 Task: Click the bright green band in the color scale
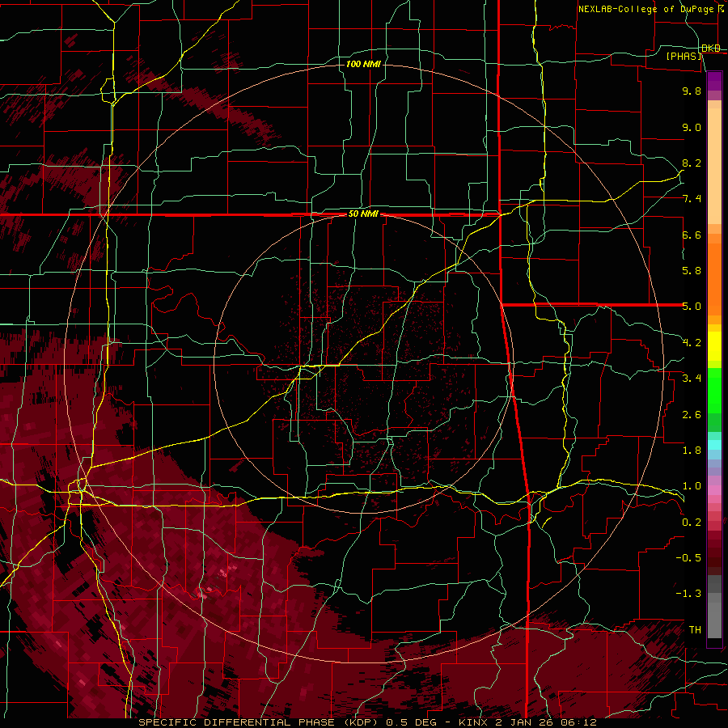(x=714, y=390)
